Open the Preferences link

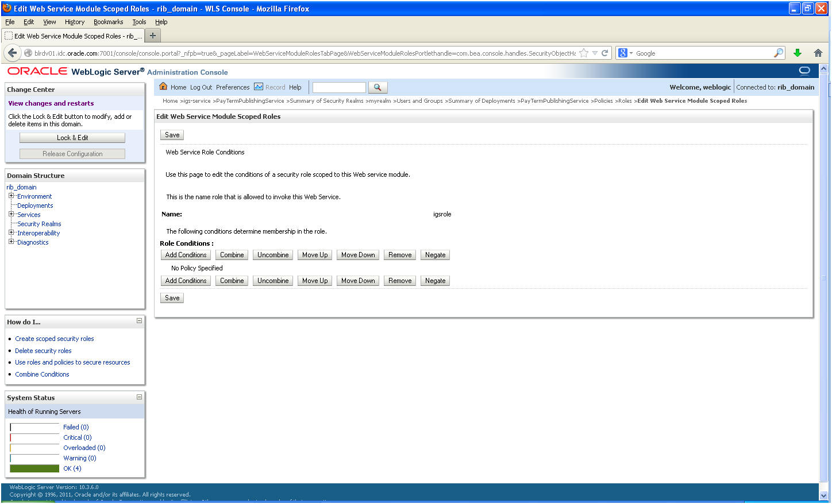click(x=233, y=87)
